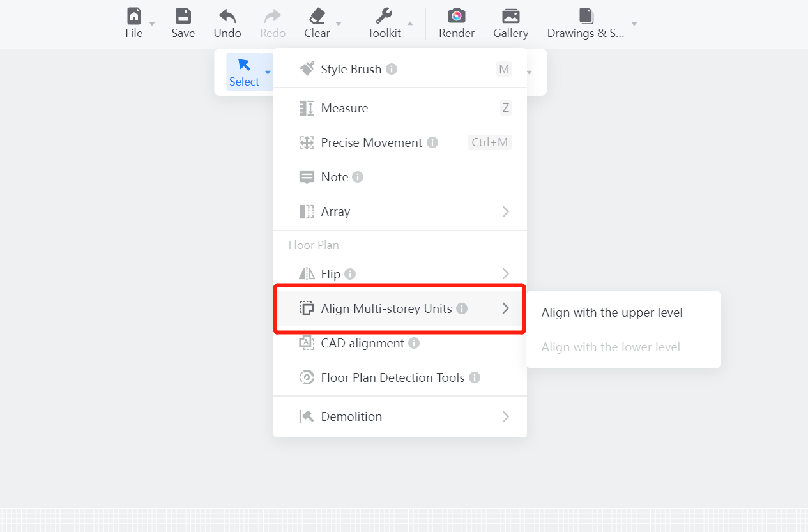
Task: Click the Save icon
Action: pos(183,16)
